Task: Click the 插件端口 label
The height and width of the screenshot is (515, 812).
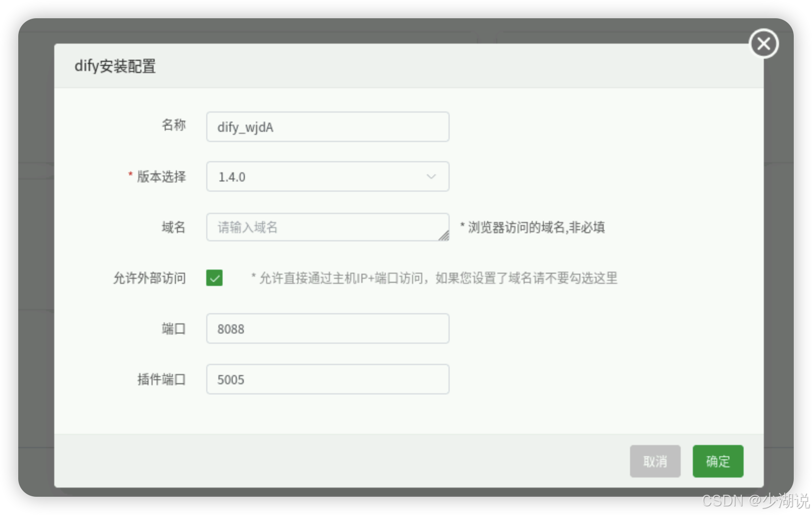Action: click(x=162, y=379)
